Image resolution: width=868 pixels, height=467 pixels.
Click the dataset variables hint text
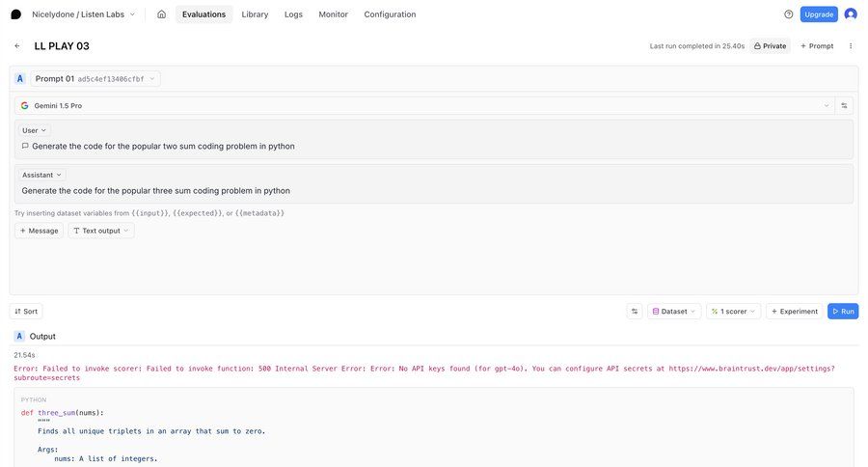pos(149,212)
